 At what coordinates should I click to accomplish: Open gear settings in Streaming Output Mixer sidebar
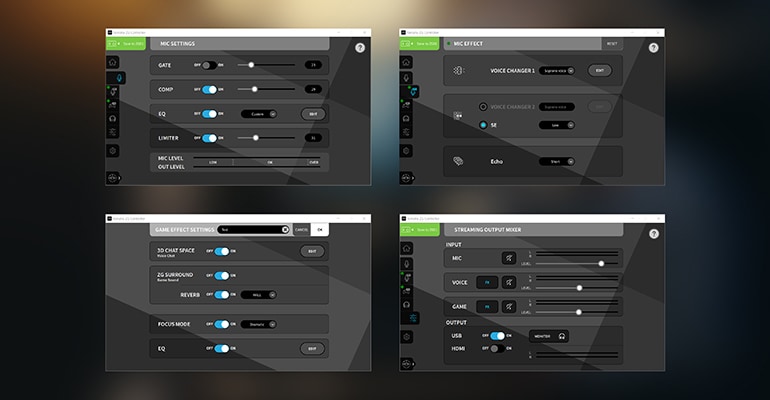(406, 337)
